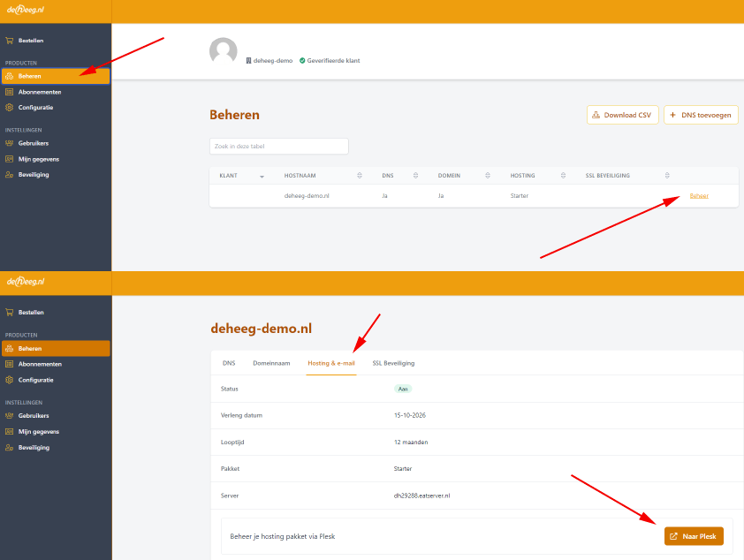Viewport: 744px width, 560px height.
Task: Open Bestellen cart icon in bottom sidebar
Action: coord(9,313)
